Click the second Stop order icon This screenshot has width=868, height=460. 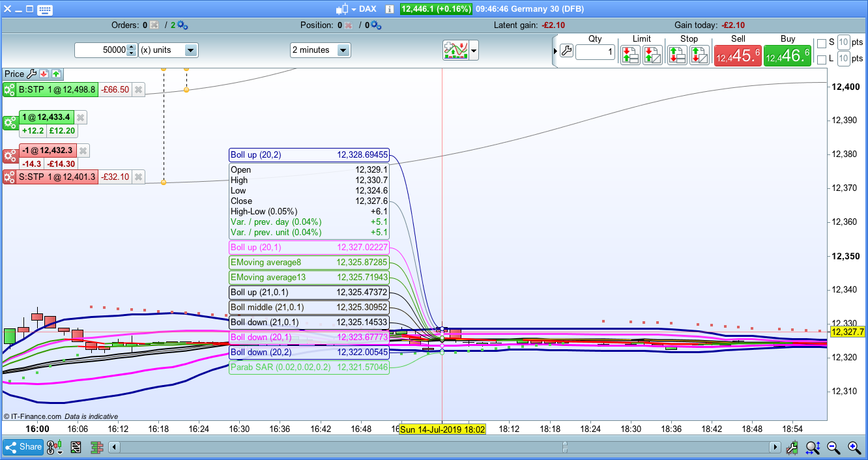pos(700,55)
